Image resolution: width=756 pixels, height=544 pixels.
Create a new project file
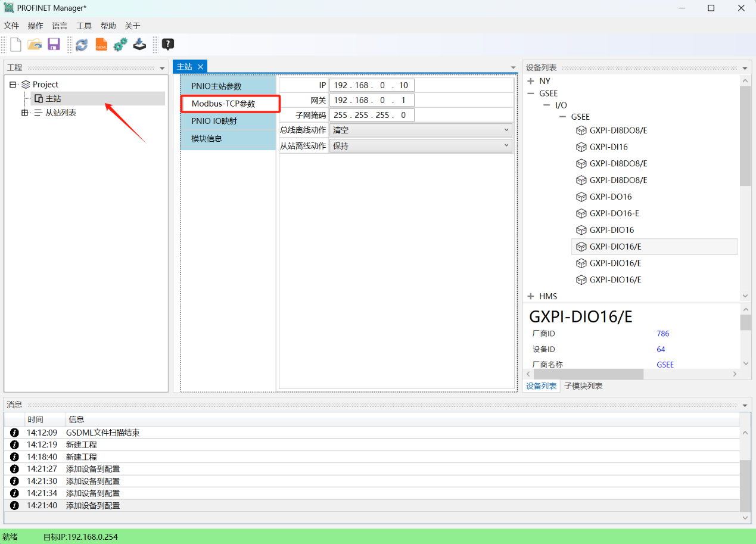tap(15, 44)
